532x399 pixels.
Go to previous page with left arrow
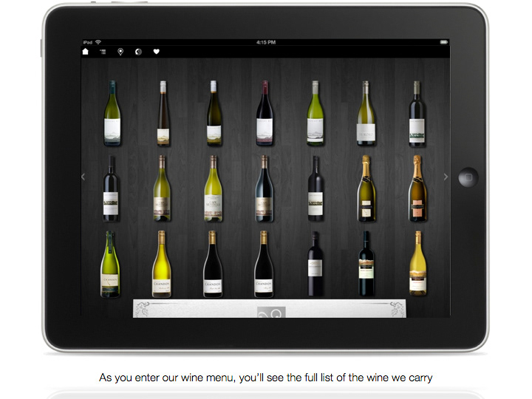pyautogui.click(x=83, y=177)
